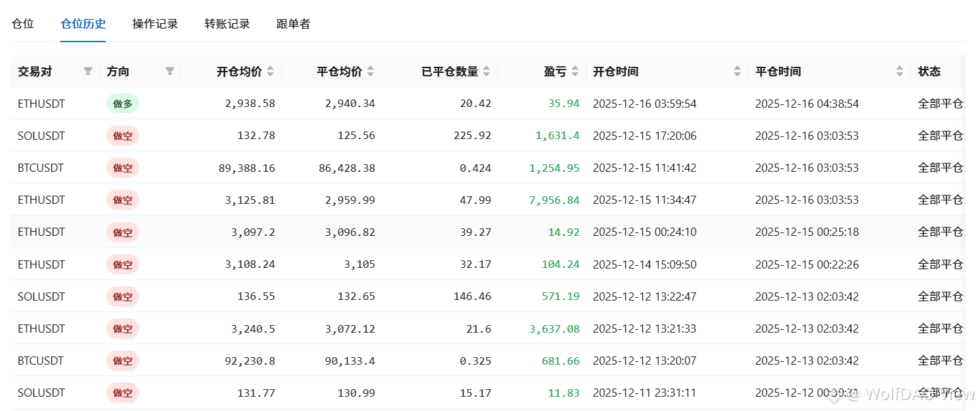Click the 做空 tag in SOLUSDT 136.55 row
980x411 pixels.
click(x=123, y=296)
